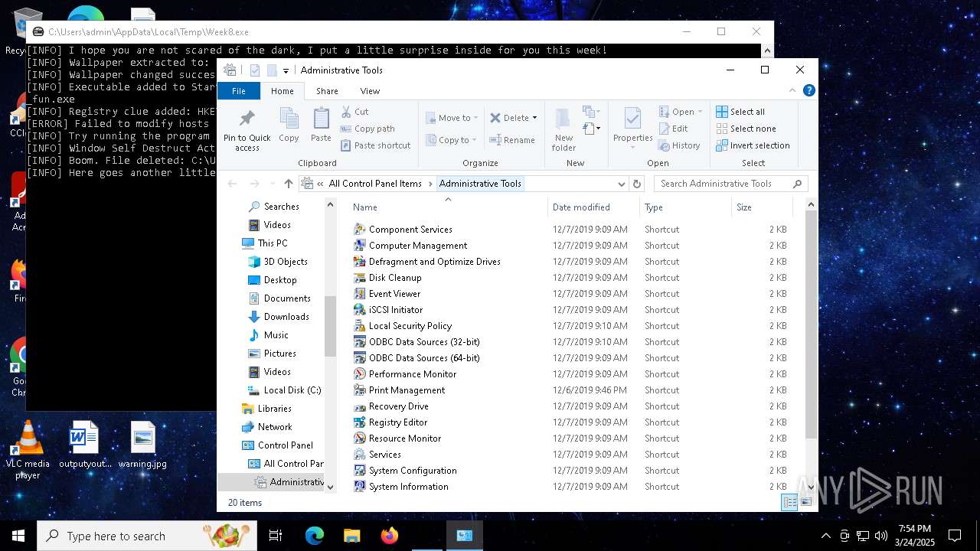Sort by the Size column header
The width and height of the screenshot is (980, 551).
point(762,207)
